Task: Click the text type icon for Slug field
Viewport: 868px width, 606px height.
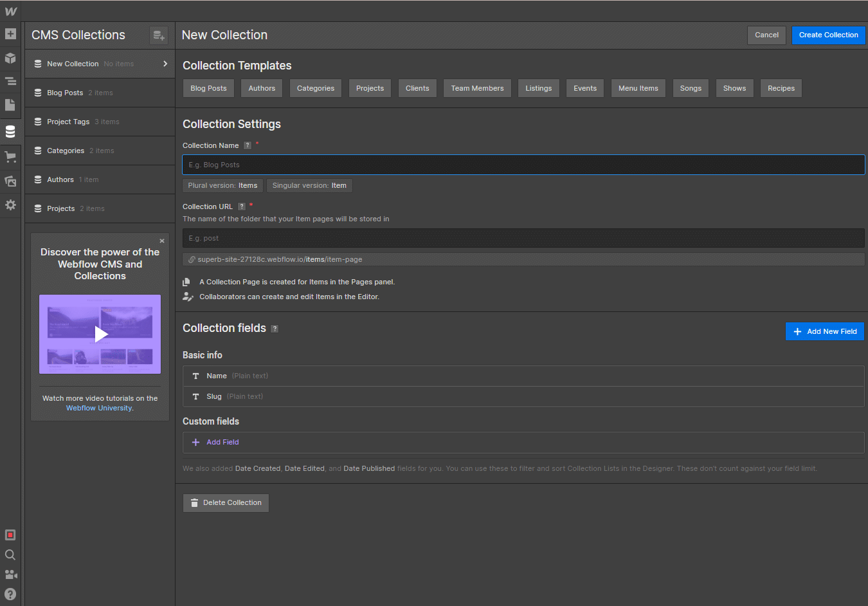Action: tap(196, 396)
